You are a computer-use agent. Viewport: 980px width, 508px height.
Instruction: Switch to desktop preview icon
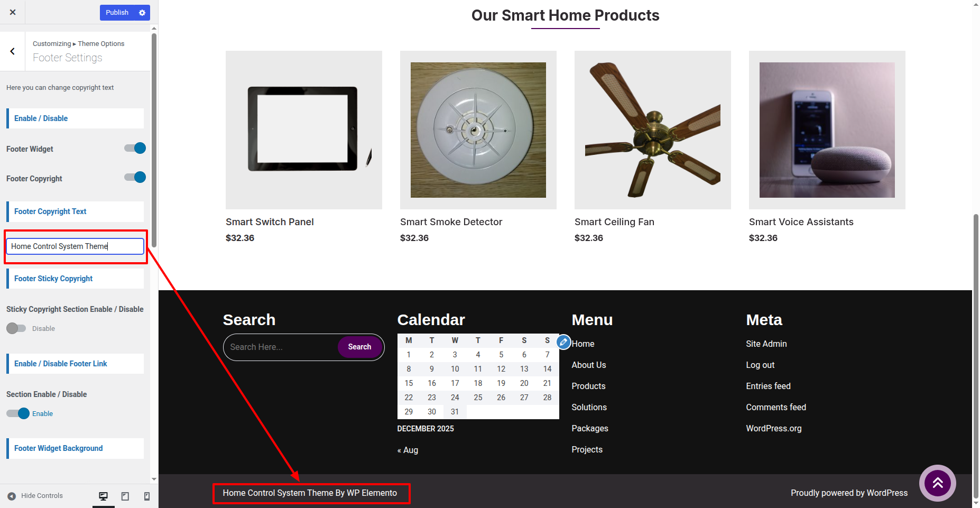(x=104, y=496)
